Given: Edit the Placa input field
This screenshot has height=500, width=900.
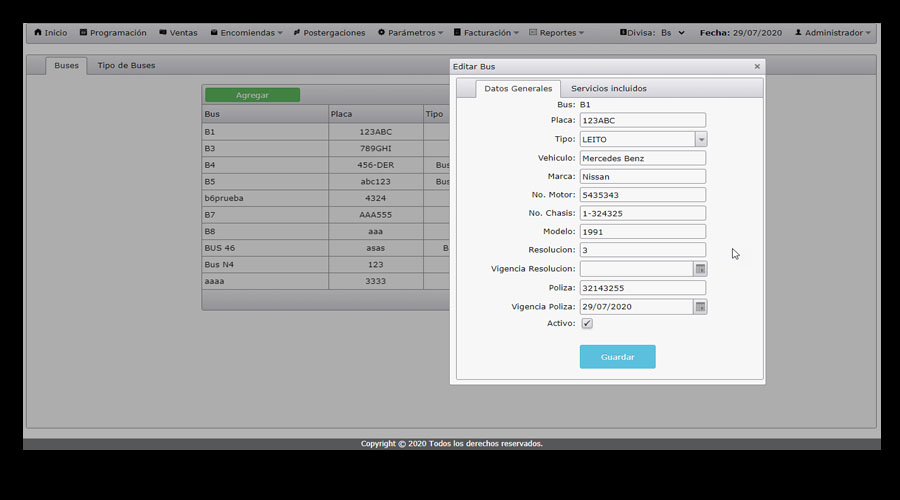Looking at the screenshot, I should tap(643, 121).
